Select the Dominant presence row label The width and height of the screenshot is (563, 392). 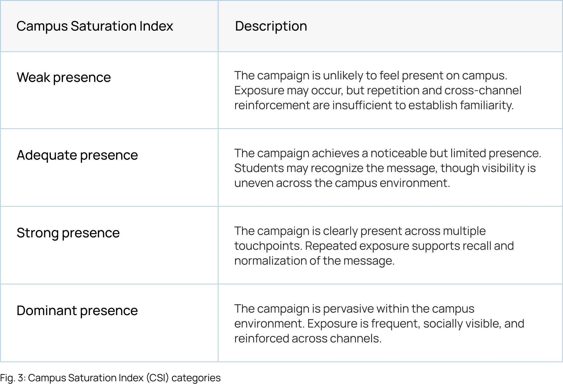[77, 310]
